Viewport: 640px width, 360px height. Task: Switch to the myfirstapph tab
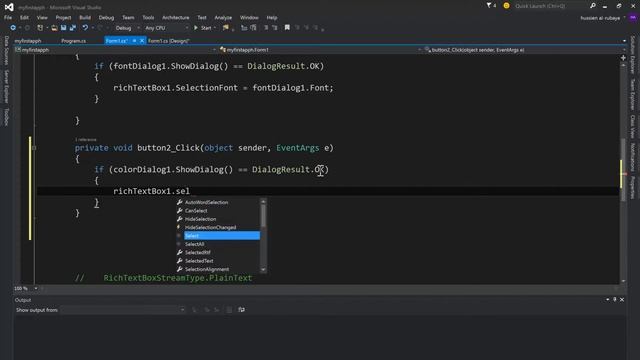[28, 41]
